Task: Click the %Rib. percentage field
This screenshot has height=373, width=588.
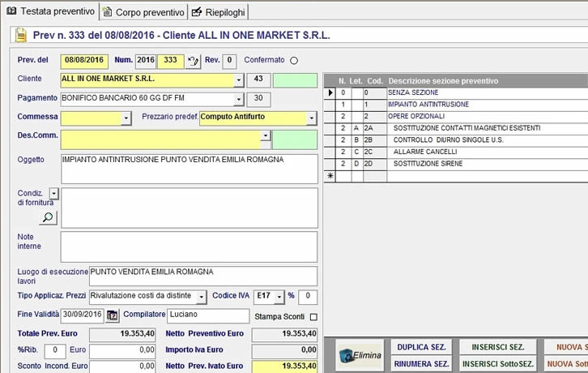Action: pyautogui.click(x=55, y=351)
